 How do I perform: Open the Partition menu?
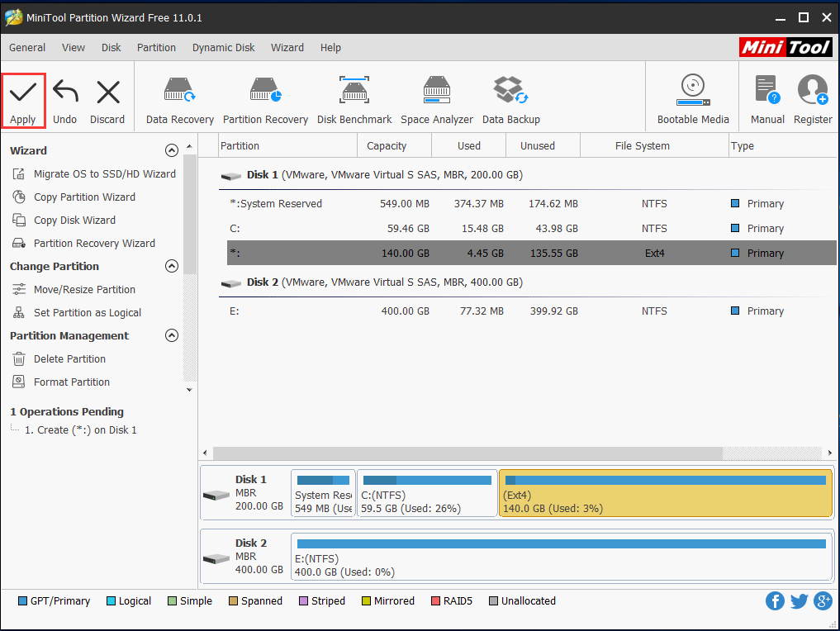(x=156, y=48)
